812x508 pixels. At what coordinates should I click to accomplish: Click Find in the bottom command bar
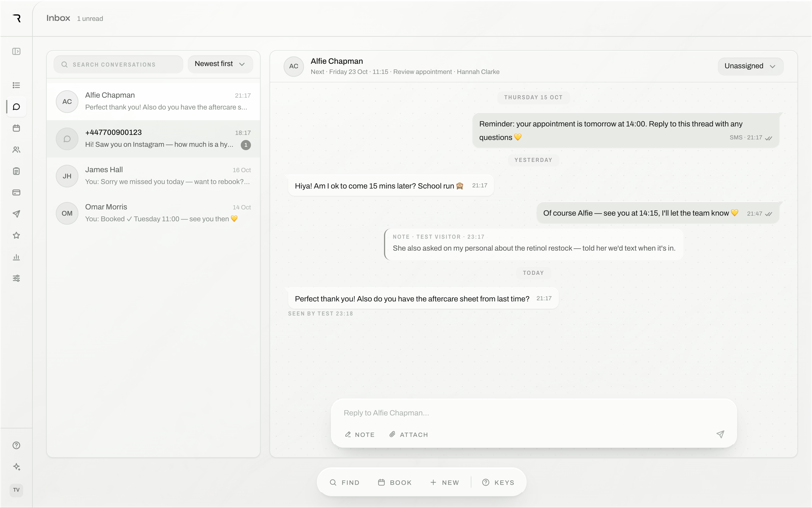[345, 483]
